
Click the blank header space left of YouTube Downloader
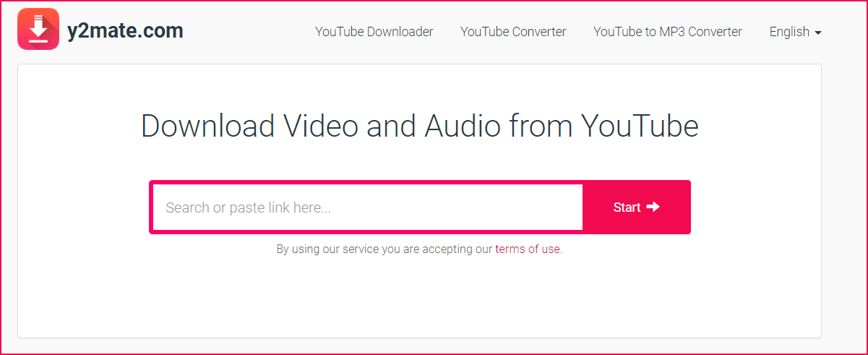pyautogui.click(x=249, y=32)
